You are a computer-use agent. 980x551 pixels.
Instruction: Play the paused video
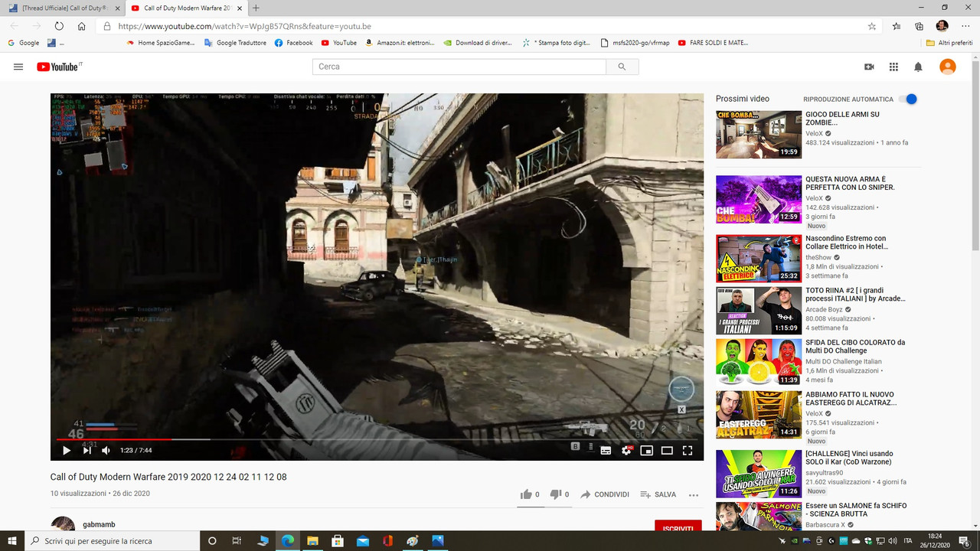(x=67, y=450)
